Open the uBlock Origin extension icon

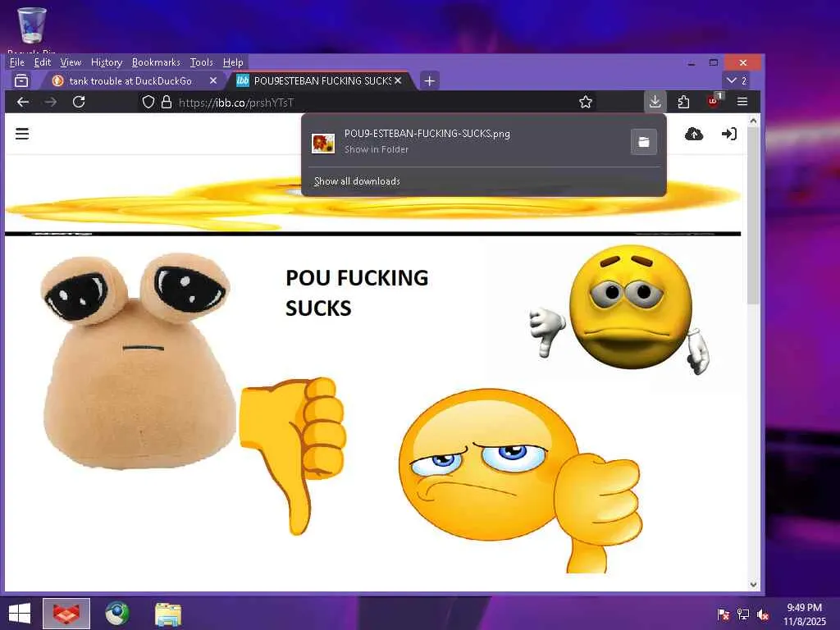[x=714, y=100]
